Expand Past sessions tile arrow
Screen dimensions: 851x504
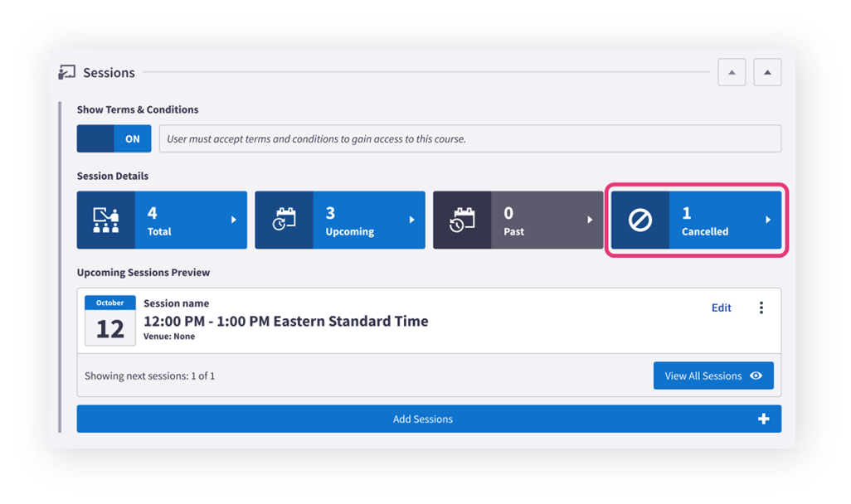(x=590, y=220)
